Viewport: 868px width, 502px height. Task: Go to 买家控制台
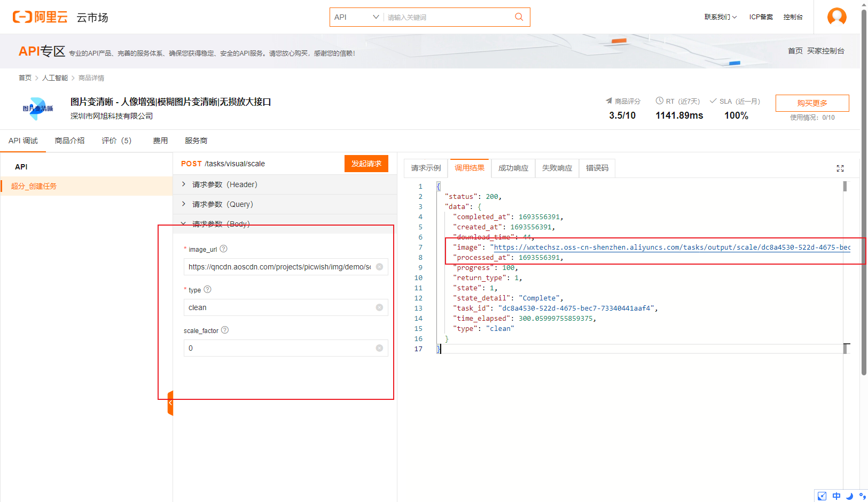pos(826,51)
